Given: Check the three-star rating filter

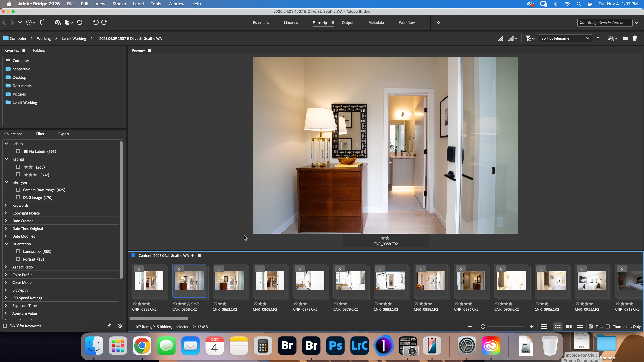Looking at the screenshot, I should (x=18, y=175).
